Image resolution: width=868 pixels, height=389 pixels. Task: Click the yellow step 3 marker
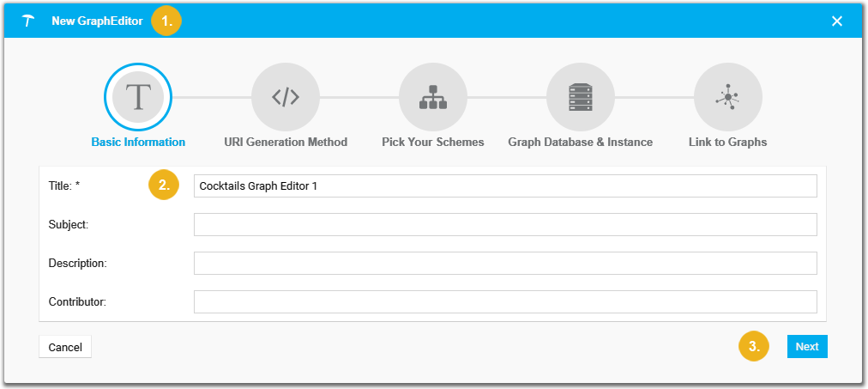tap(754, 347)
